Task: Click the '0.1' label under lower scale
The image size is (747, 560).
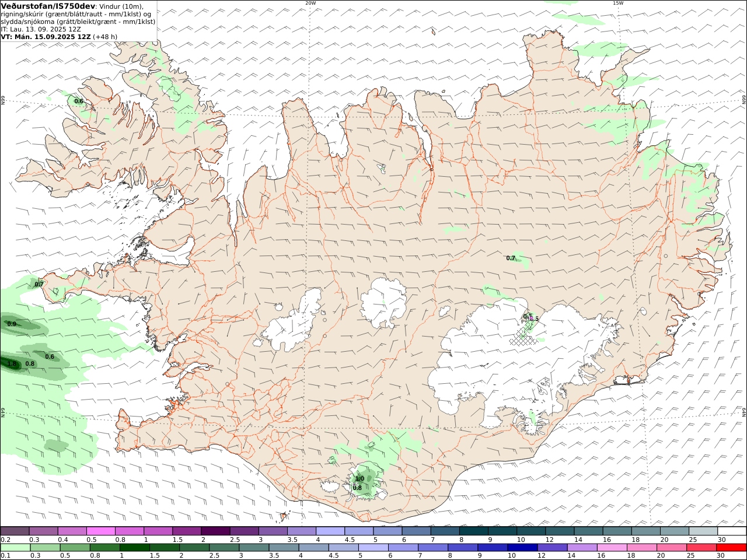Action: pos(5,556)
